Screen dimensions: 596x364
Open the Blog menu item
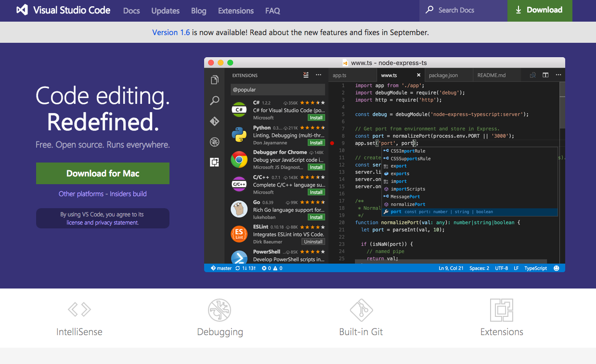198,11
